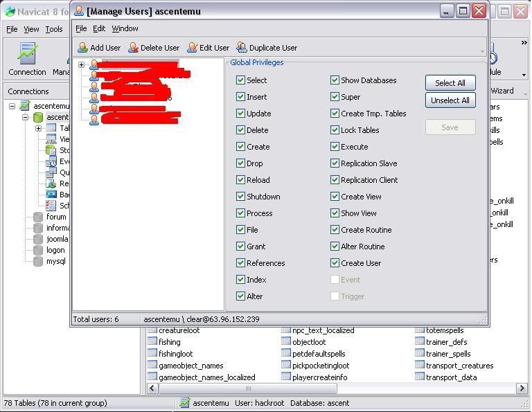Click the Delete User toolbar icon
Image resolution: width=532 pixels, height=412 pixels.
[x=133, y=48]
